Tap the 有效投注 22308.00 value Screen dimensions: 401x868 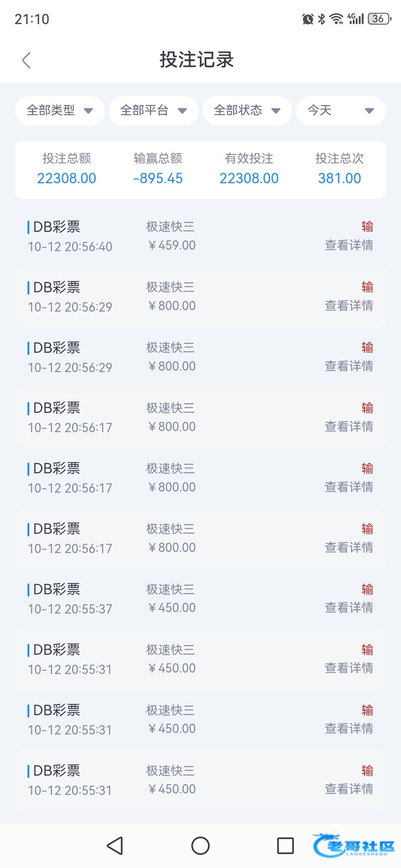(x=249, y=178)
